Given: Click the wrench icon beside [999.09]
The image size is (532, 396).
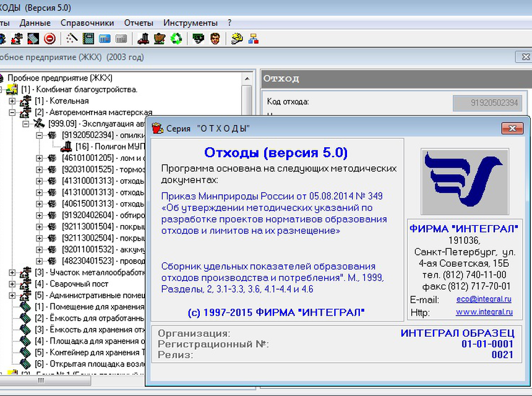Looking at the screenshot, I should 40,124.
